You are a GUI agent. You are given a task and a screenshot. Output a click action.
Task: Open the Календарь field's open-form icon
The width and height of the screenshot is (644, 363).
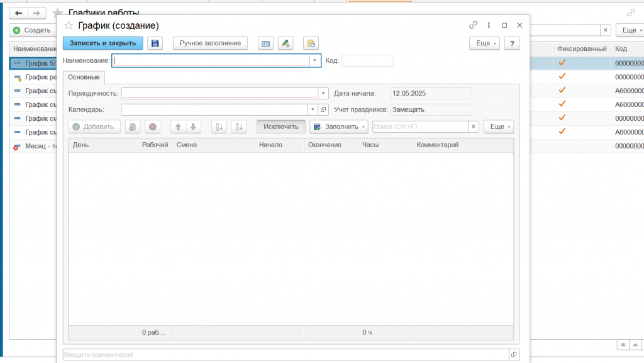[324, 109]
